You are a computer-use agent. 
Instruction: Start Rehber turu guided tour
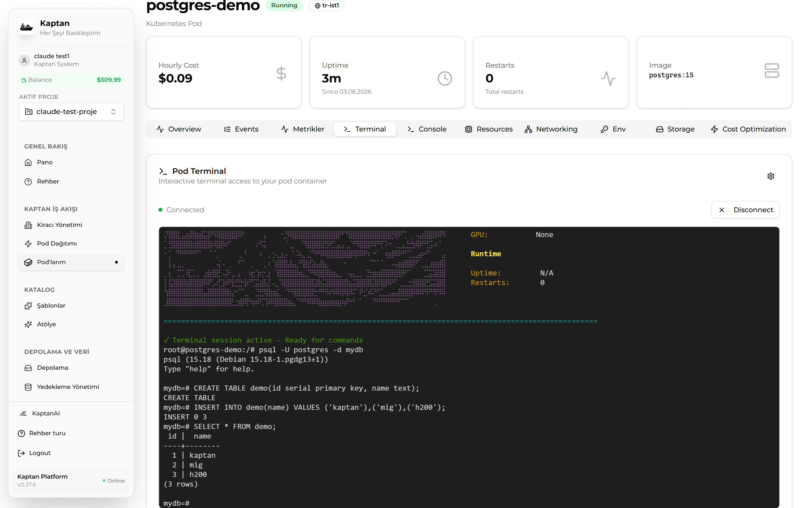(x=71, y=433)
